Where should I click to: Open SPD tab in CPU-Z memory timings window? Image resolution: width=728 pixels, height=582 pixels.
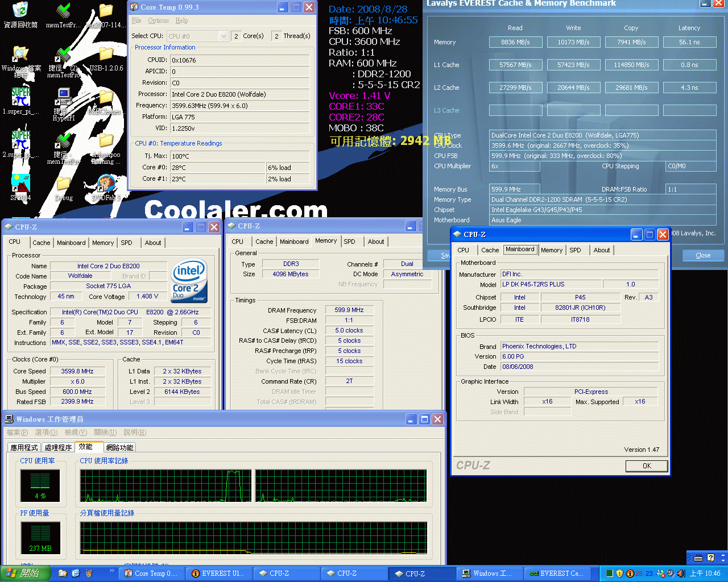click(350, 242)
